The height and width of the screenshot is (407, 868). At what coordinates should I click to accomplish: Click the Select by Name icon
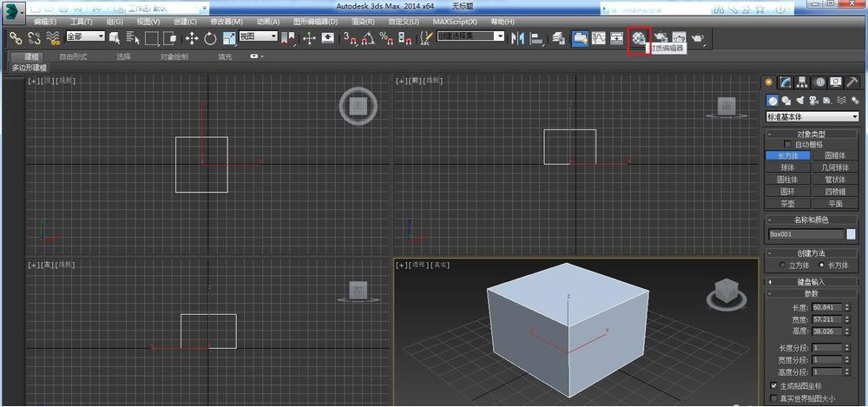pos(133,38)
